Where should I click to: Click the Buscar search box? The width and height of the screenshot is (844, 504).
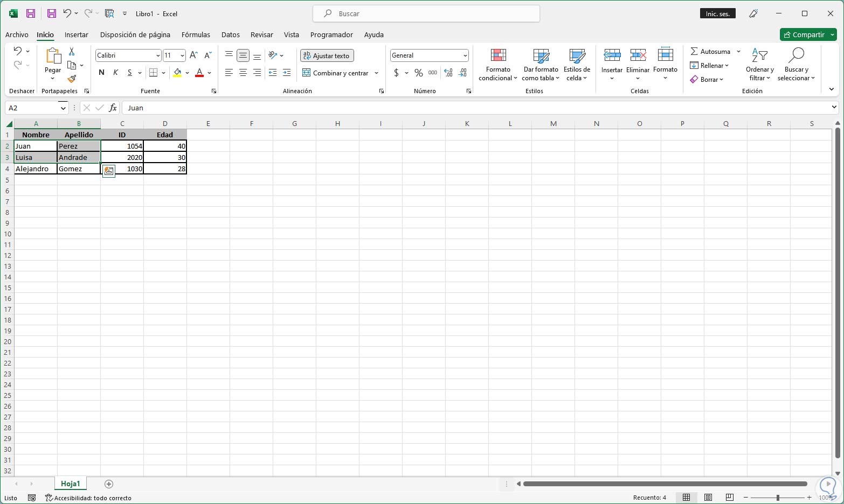point(426,13)
